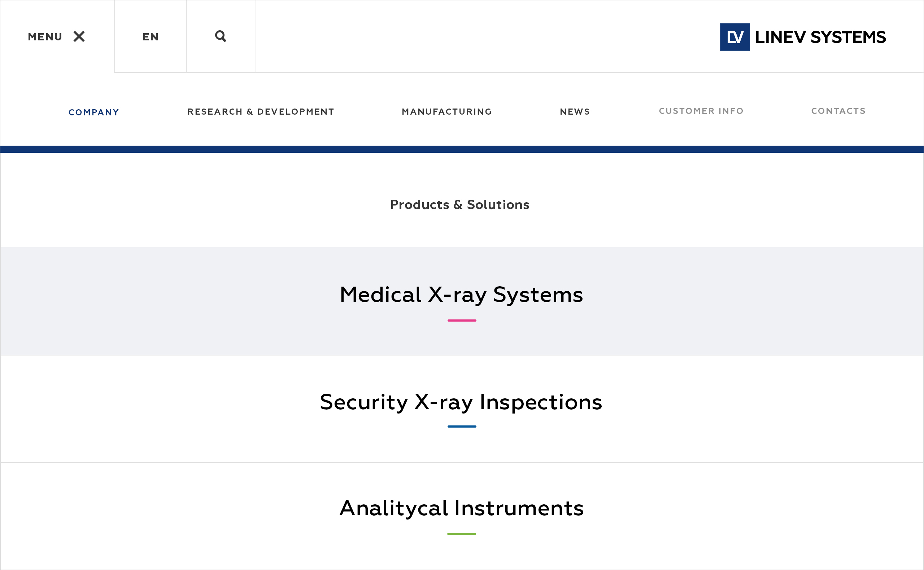Image resolution: width=924 pixels, height=570 pixels.
Task: Click the MENU label
Action: tap(45, 37)
